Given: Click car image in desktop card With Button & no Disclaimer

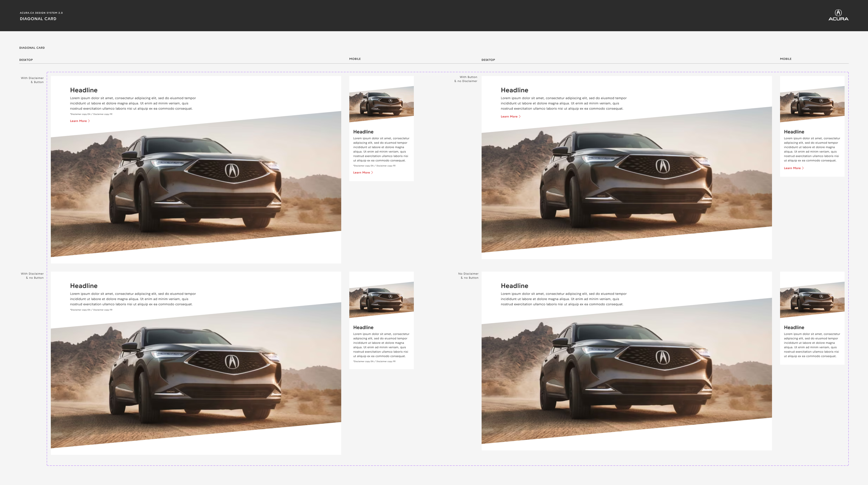Looking at the screenshot, I should 627,180.
